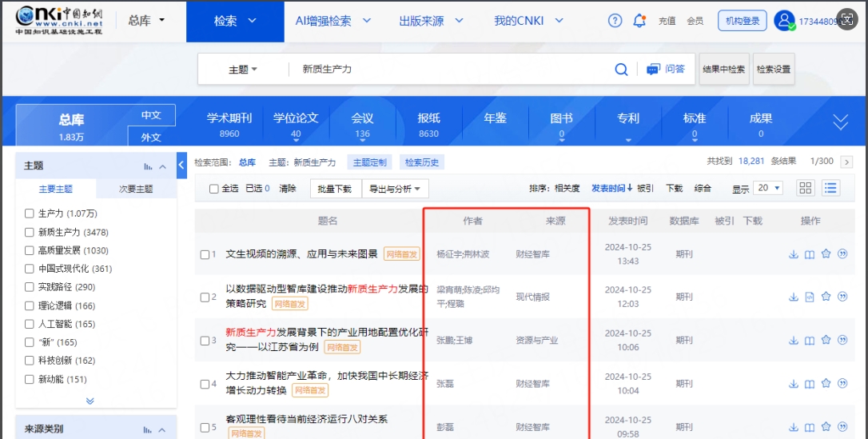Favorite article 1 with star icon
868x439 pixels.
click(826, 253)
